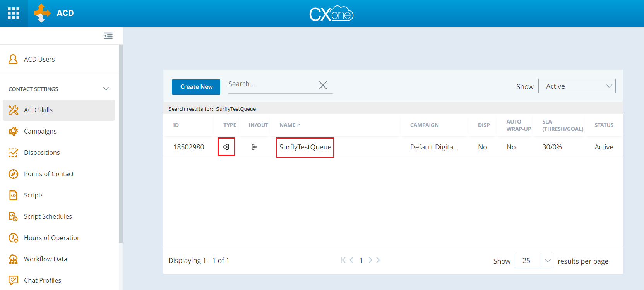The image size is (644, 290).
Task: Click the digital skill type icon
Action: click(226, 147)
